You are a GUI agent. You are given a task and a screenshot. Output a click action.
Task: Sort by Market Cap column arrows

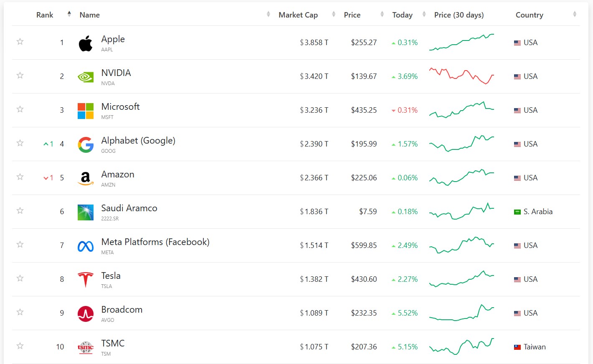click(x=334, y=14)
